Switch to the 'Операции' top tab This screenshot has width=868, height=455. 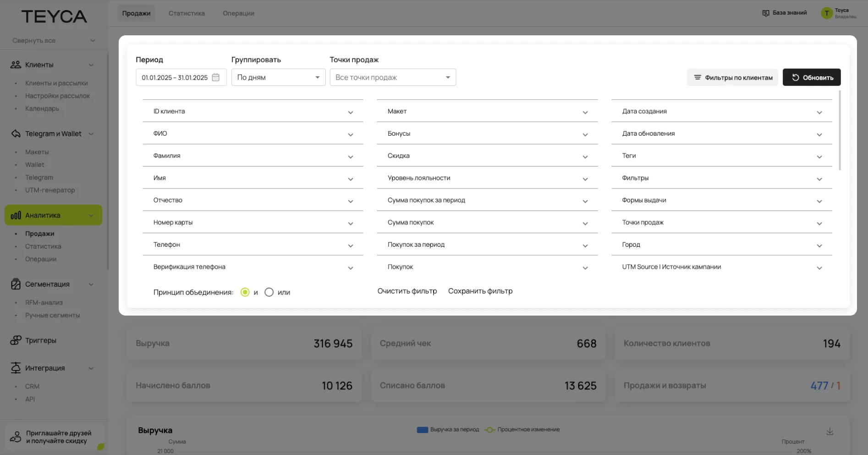[238, 13]
